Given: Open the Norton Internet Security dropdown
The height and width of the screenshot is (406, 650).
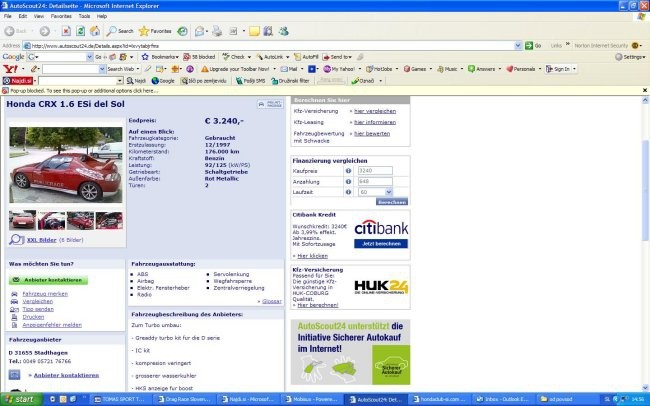Looking at the screenshot, I should click(x=640, y=46).
